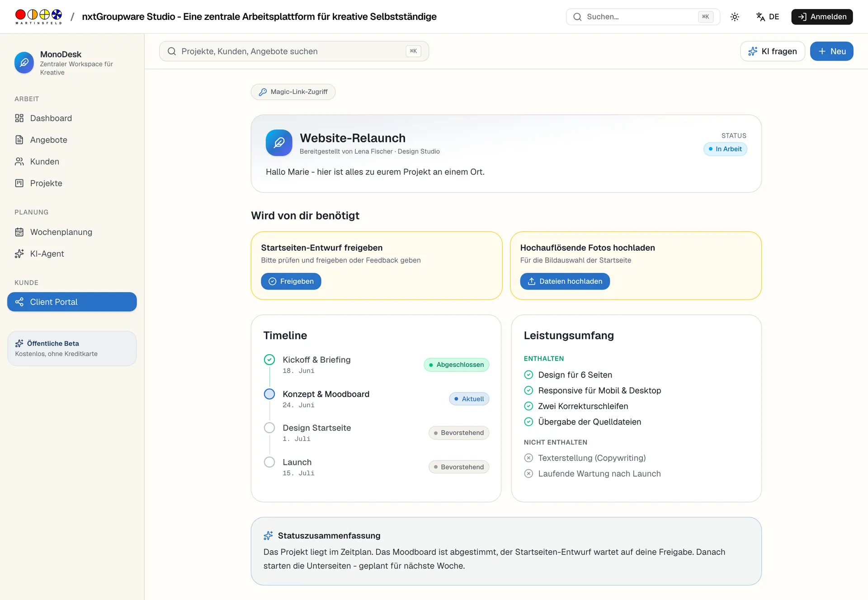Click the Aktuell status badge
This screenshot has width=868, height=600.
point(469,399)
